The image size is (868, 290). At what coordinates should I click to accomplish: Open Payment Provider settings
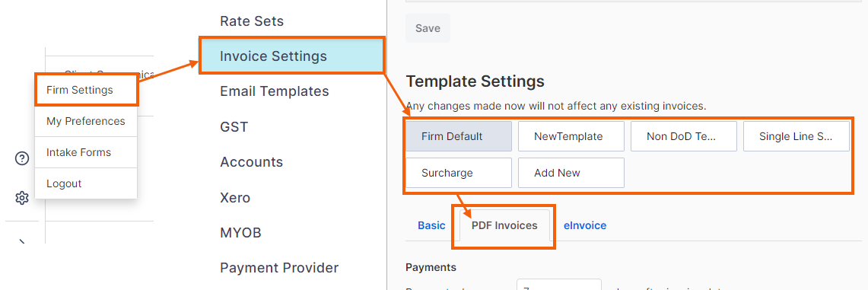[x=279, y=268]
